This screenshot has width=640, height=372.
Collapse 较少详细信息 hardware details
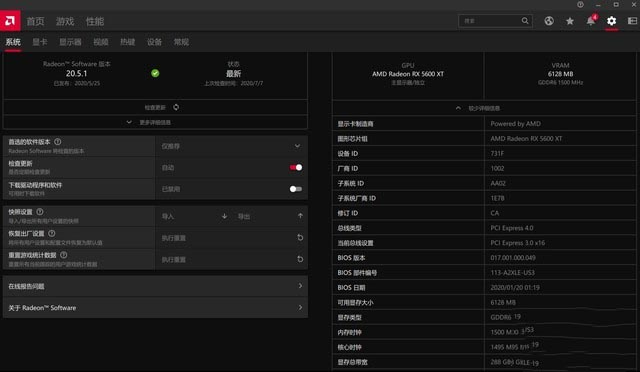pyautogui.click(x=484, y=108)
